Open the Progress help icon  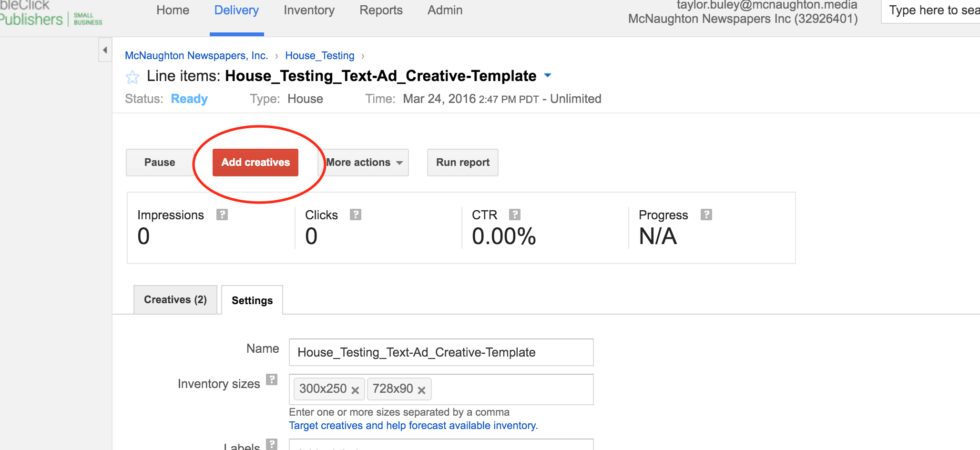706,215
